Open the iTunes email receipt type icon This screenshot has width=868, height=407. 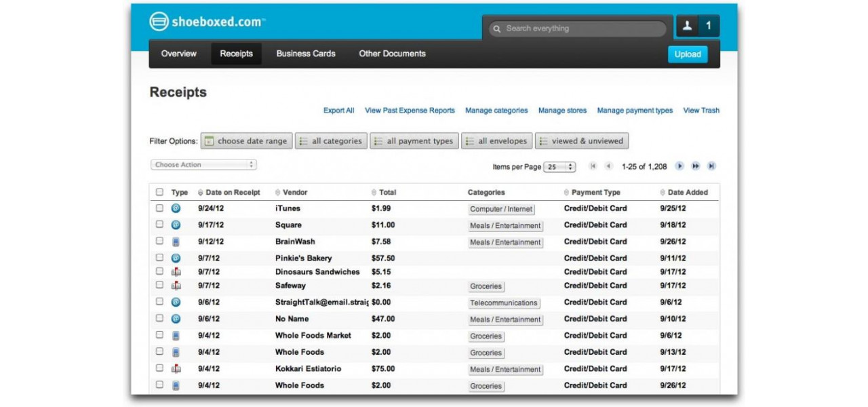176,208
